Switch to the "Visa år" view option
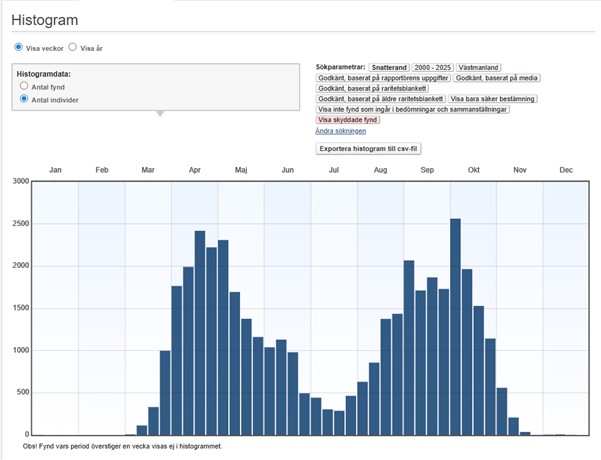Image resolution: width=601 pixels, height=460 pixels. [72, 47]
